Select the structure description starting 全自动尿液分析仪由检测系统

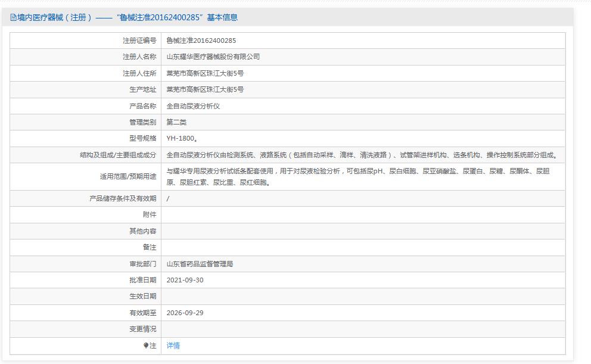pos(362,155)
